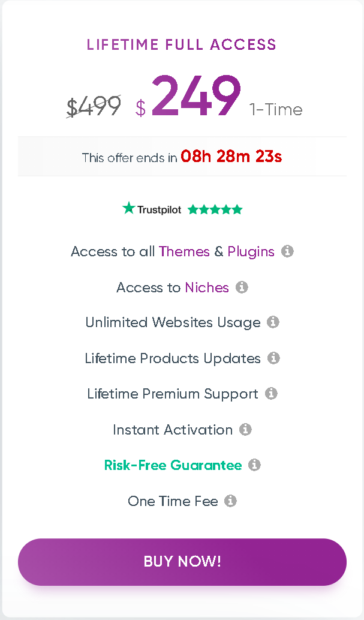
Task: Open Instant Activation info icon
Action: pyautogui.click(x=245, y=430)
